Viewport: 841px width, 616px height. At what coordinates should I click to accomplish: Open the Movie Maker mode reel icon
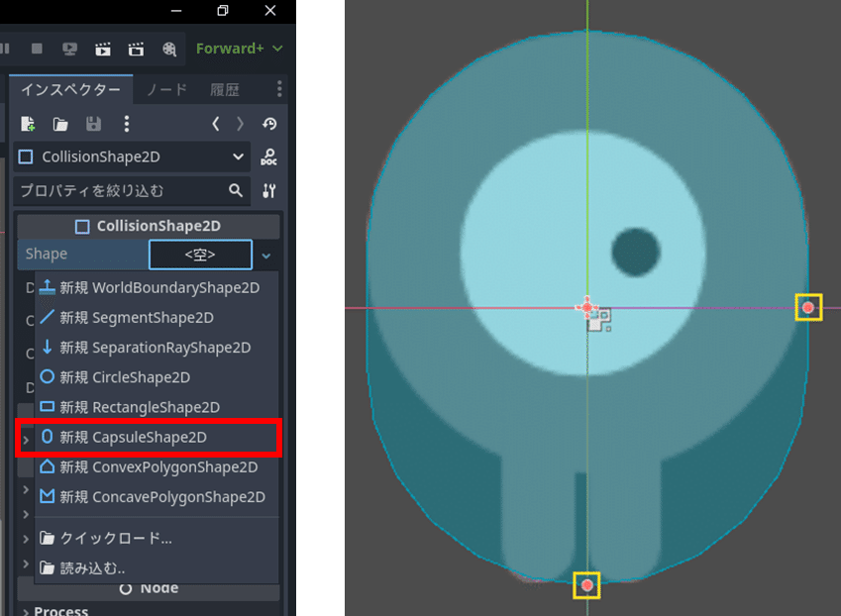169,50
